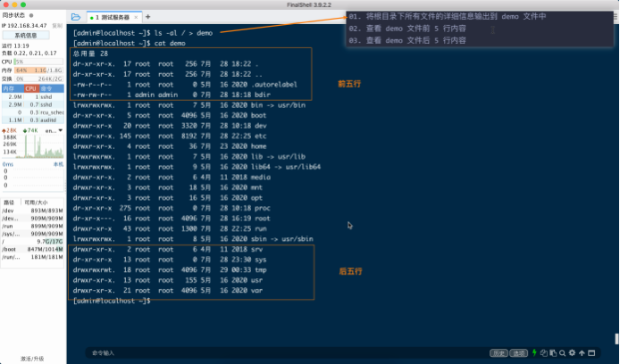
Task: Click the 交换 0% swap usage bar
Action: pos(38,79)
